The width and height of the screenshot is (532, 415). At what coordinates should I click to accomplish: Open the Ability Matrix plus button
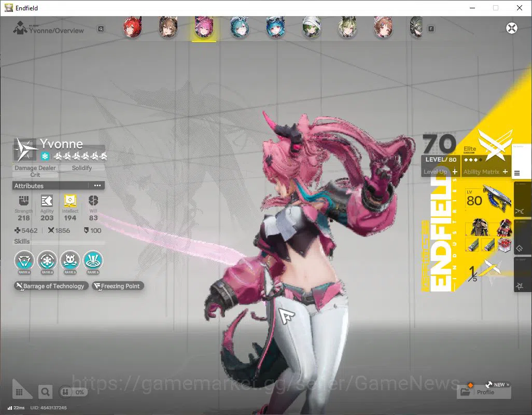point(505,172)
